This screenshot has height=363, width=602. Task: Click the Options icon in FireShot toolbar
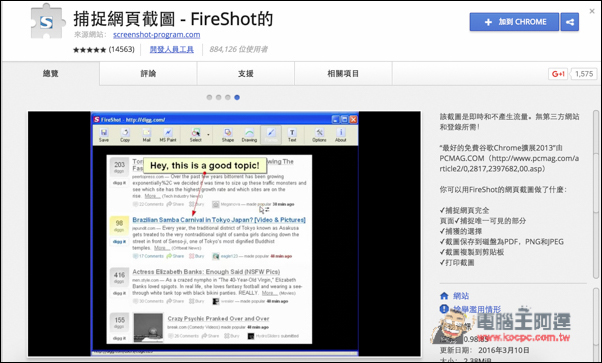(x=319, y=135)
